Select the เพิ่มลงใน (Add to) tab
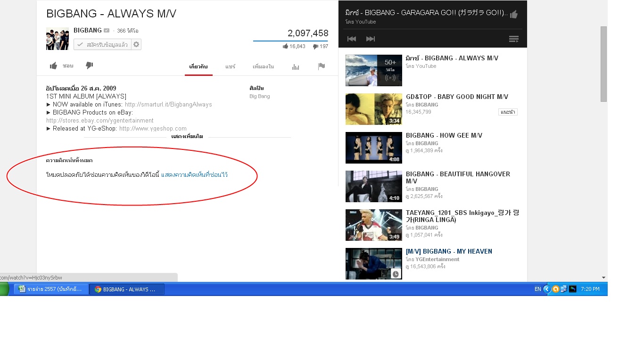This screenshot has width=644, height=362. pyautogui.click(x=263, y=66)
